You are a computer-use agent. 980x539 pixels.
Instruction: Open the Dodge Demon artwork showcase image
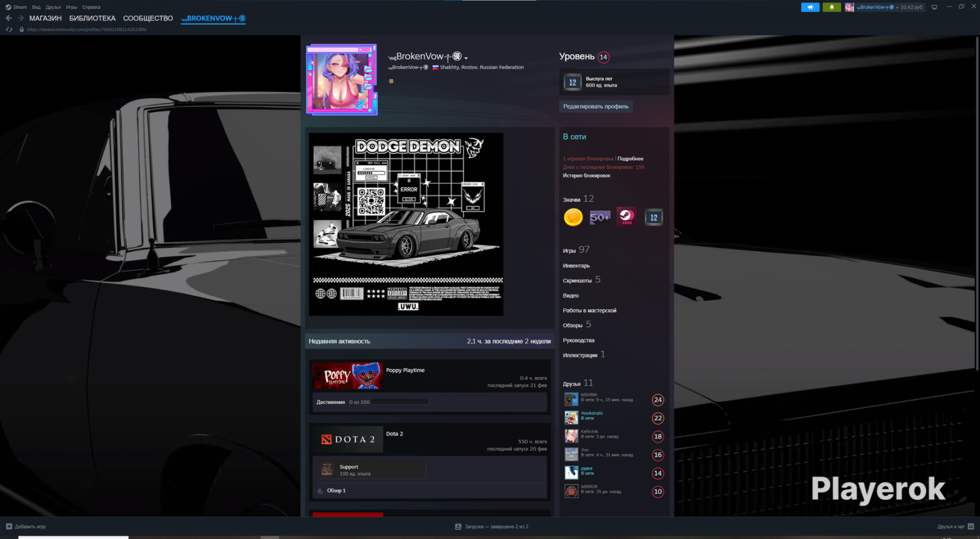(405, 224)
